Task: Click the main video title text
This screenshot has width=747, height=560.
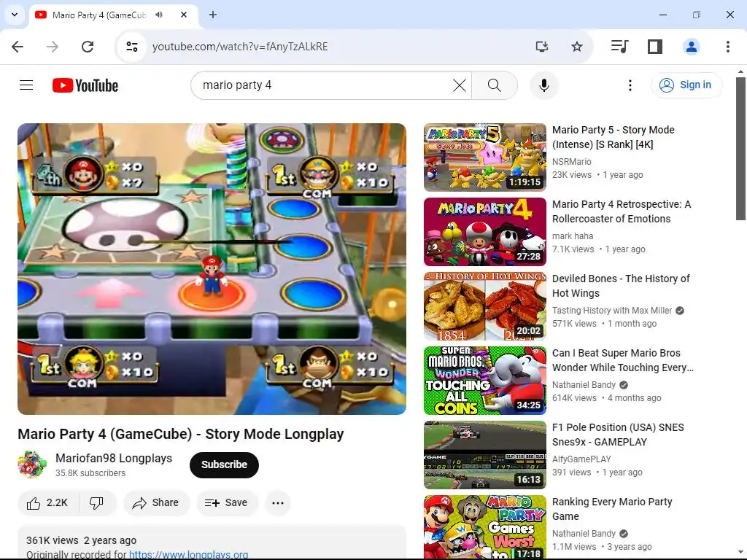Action: coord(181,435)
